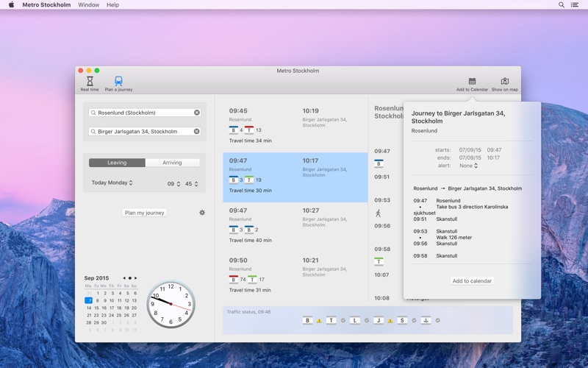Click the 10:07 time in itinerary column
Viewport: 588px width, 368px height.
point(381,275)
